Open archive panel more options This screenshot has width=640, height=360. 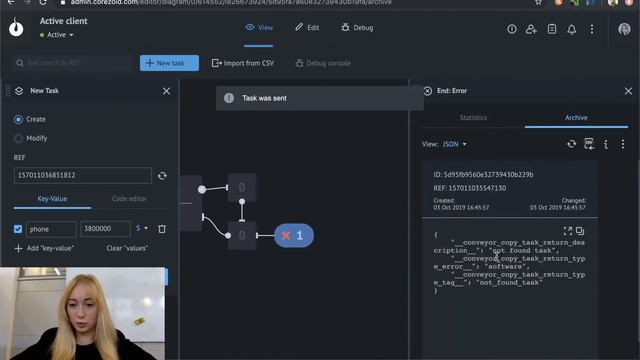pos(623,144)
